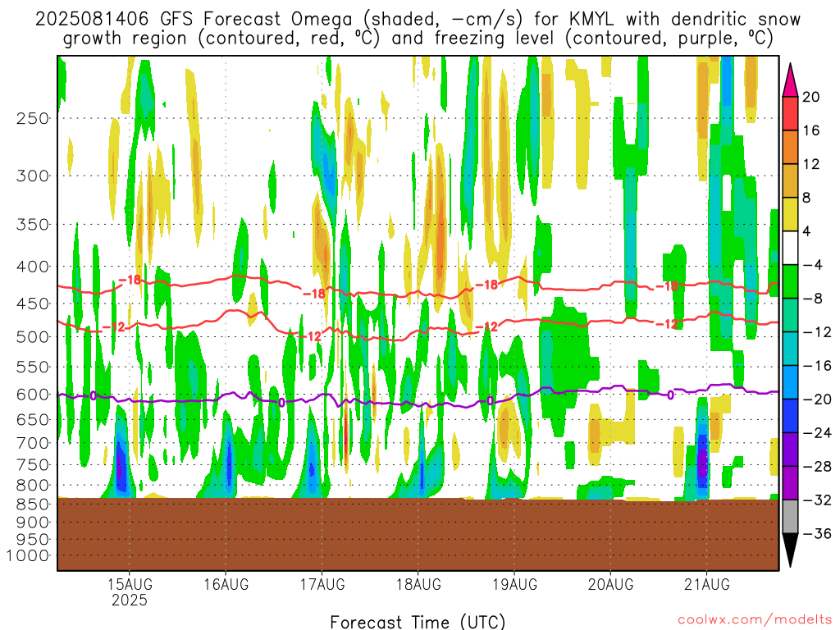Click the 700 pressure level label

pyautogui.click(x=33, y=443)
